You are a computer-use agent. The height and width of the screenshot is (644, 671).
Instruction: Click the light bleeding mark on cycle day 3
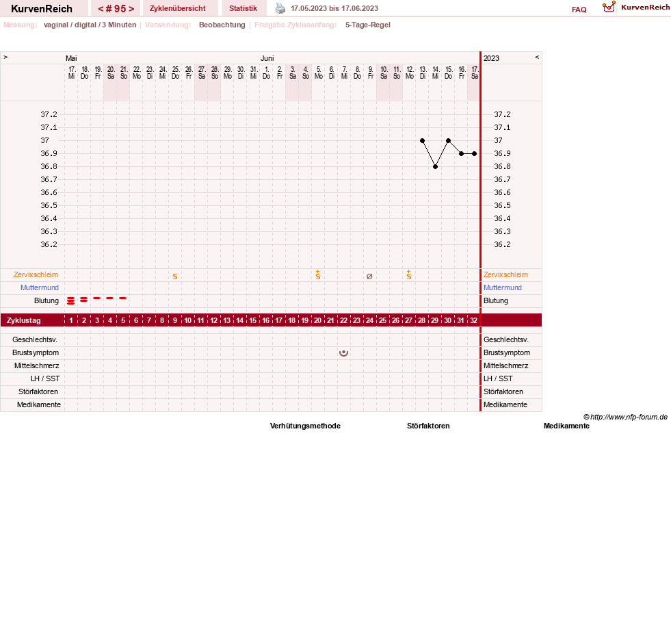(97, 298)
